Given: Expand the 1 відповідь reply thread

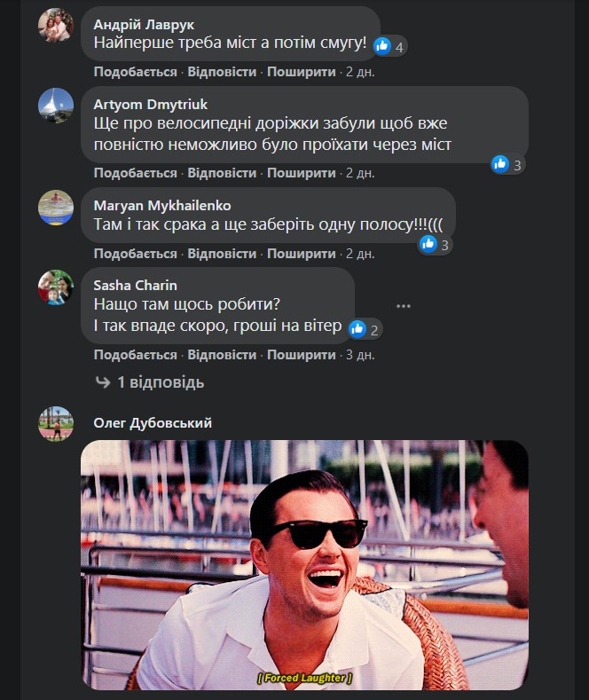Looking at the screenshot, I should [x=160, y=382].
